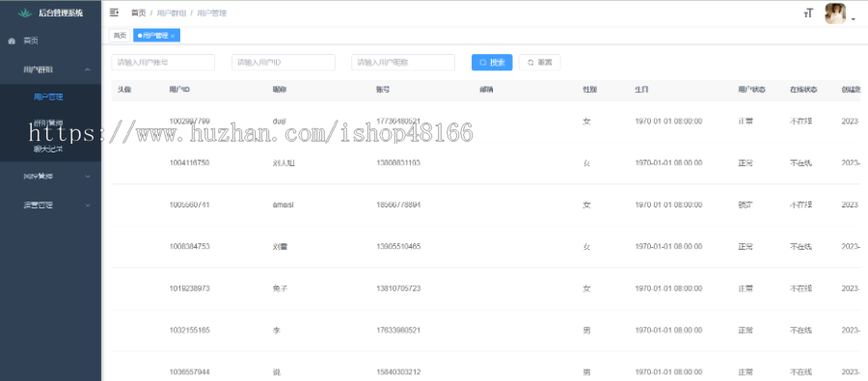Click user ID 1036557944
868x381 pixels.
189,371
